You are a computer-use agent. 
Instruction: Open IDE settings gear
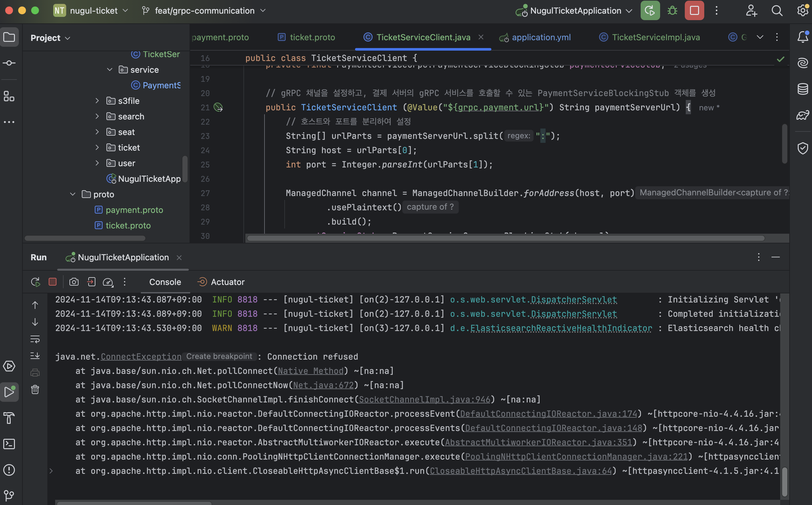(803, 11)
